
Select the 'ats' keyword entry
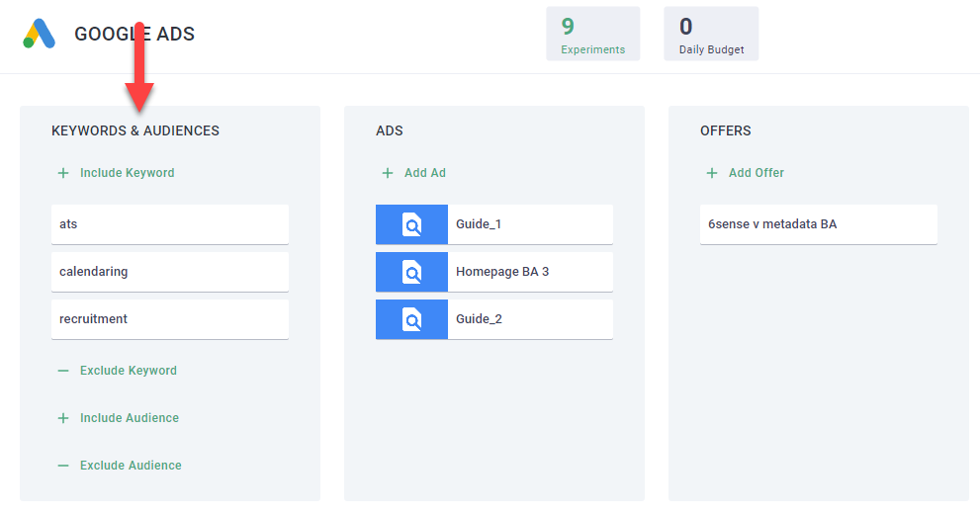coord(169,224)
